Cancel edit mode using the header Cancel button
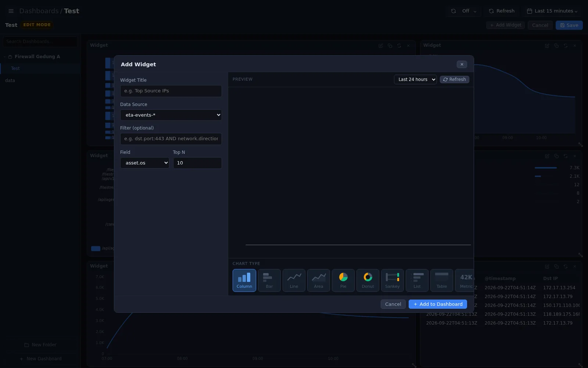This screenshot has height=368, width=588. (x=540, y=25)
